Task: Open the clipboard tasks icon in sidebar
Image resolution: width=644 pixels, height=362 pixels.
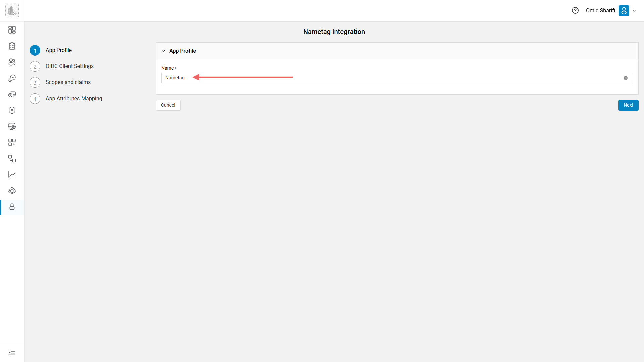Action: click(12, 46)
